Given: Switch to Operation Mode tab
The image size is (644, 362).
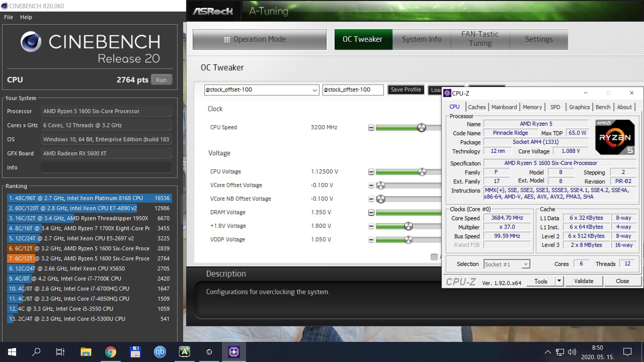Looking at the screenshot, I should point(259,39).
